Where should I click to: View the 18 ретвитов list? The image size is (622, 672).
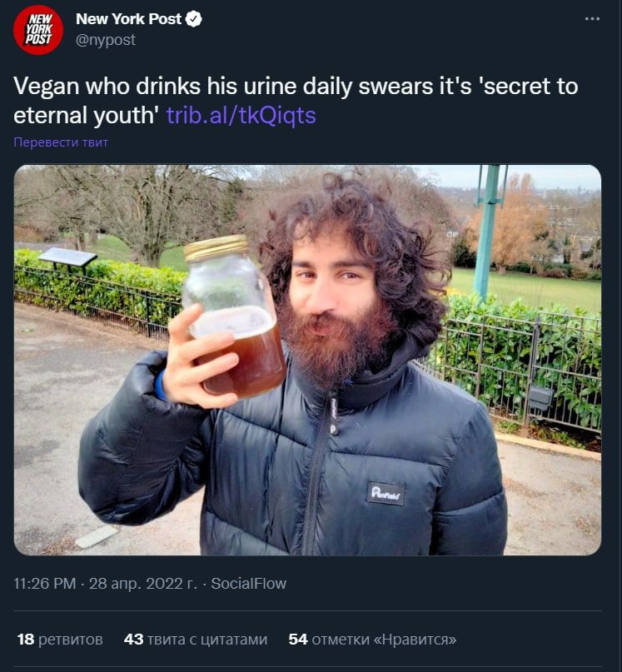(60, 640)
